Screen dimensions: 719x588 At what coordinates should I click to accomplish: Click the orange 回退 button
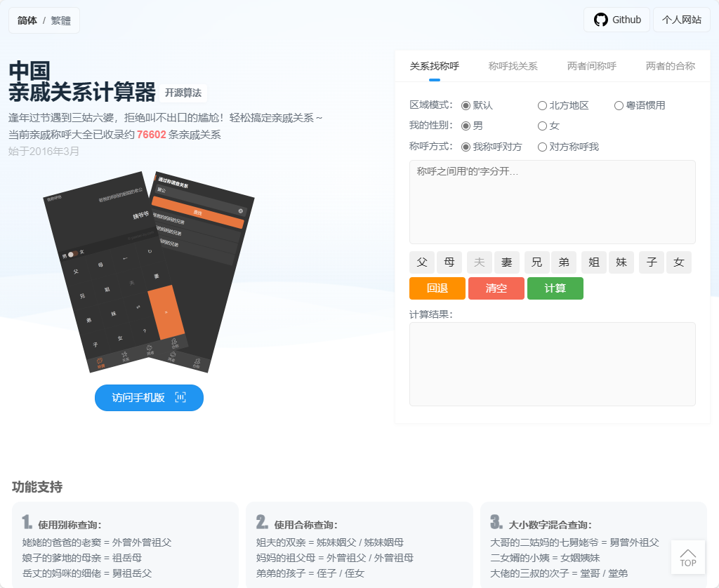437,288
